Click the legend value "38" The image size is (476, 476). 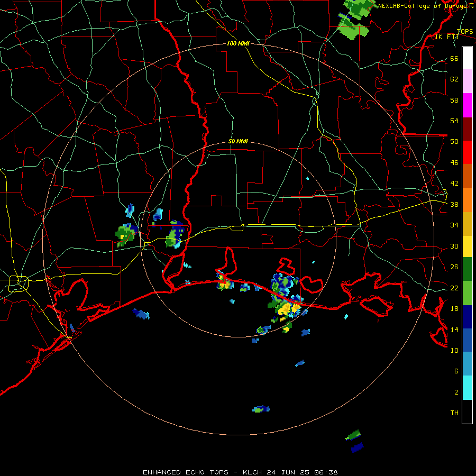(x=454, y=204)
